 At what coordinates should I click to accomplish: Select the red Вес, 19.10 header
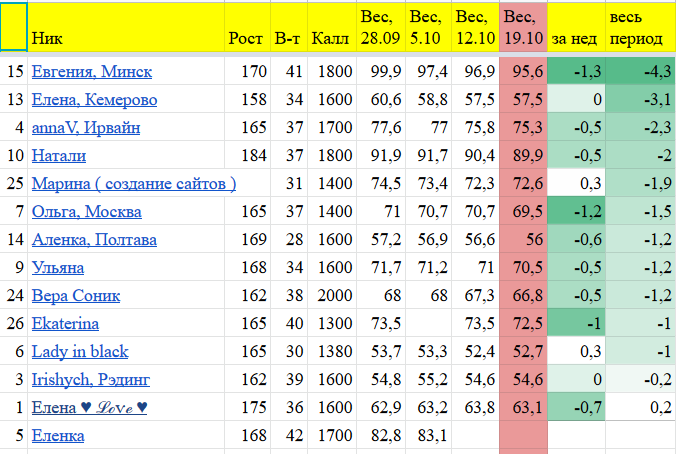[x=524, y=27]
